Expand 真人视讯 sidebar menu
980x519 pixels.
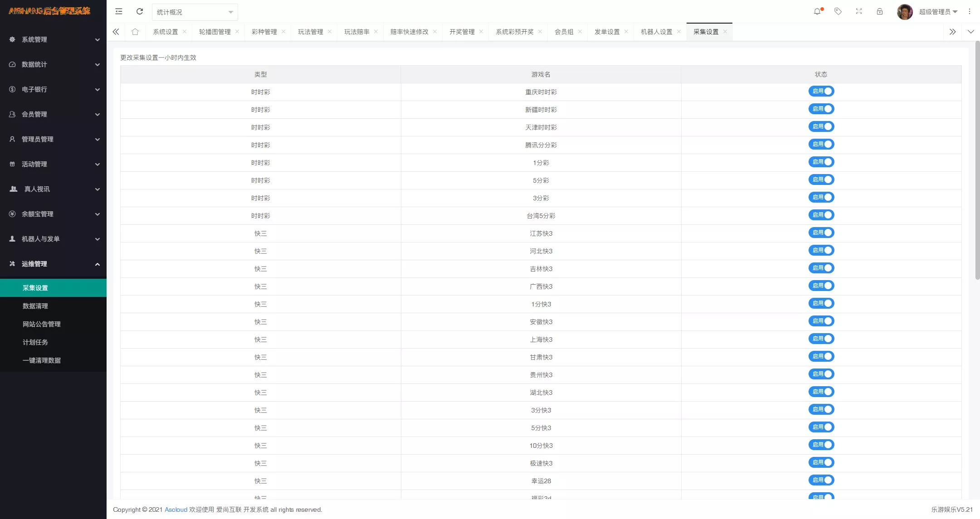pyautogui.click(x=53, y=189)
